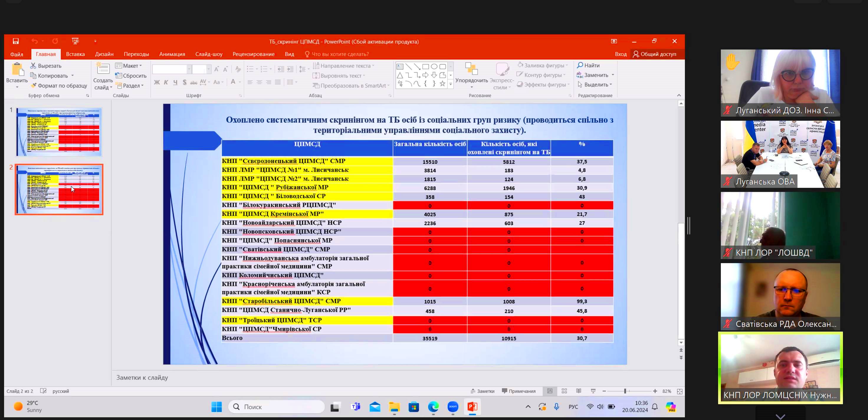Increase font size icon

pos(216,69)
